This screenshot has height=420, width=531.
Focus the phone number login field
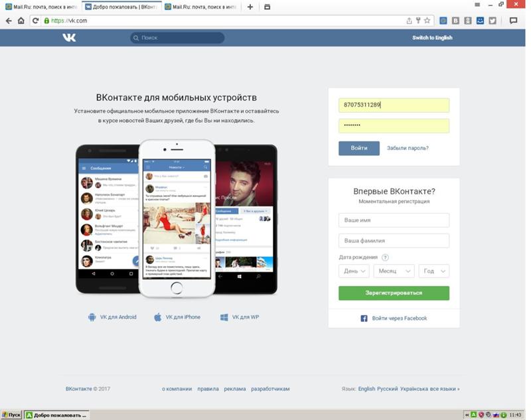click(x=394, y=105)
